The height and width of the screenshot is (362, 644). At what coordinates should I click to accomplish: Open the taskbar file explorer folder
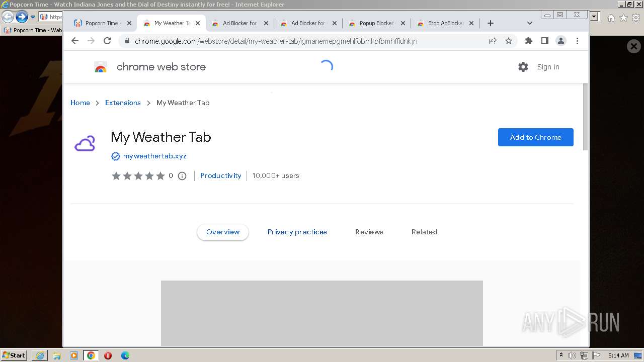57,355
